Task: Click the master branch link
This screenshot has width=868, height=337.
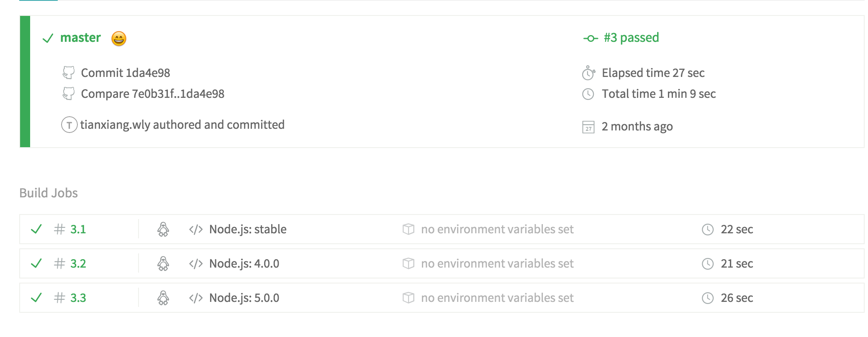Action: [80, 38]
